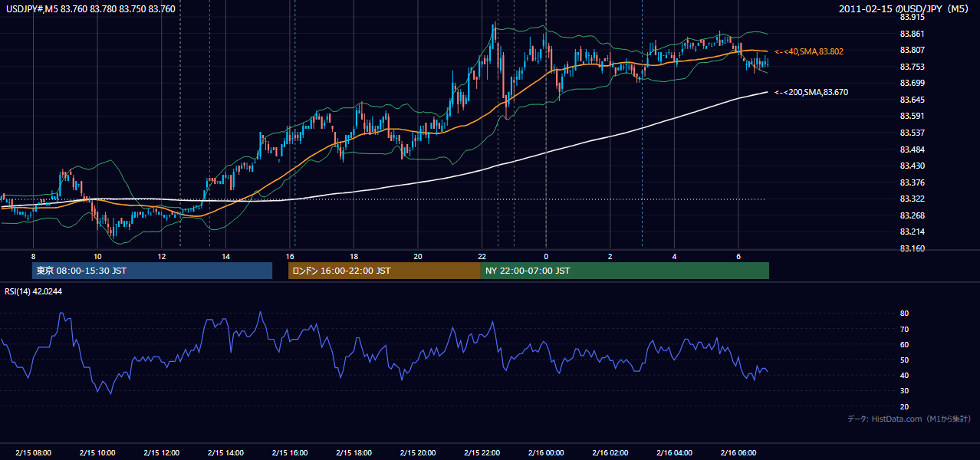Click the 2/16 02:00 date label
Screen dimensions: 980x460
click(610, 452)
